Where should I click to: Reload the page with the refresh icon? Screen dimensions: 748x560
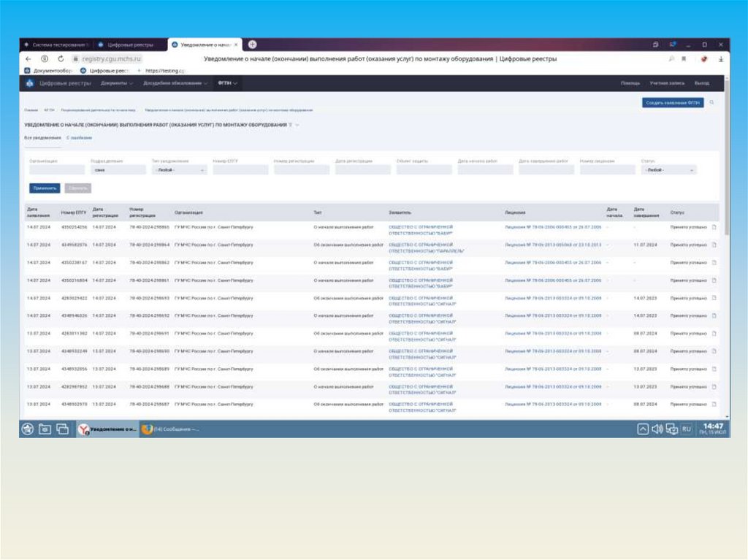tap(61, 58)
